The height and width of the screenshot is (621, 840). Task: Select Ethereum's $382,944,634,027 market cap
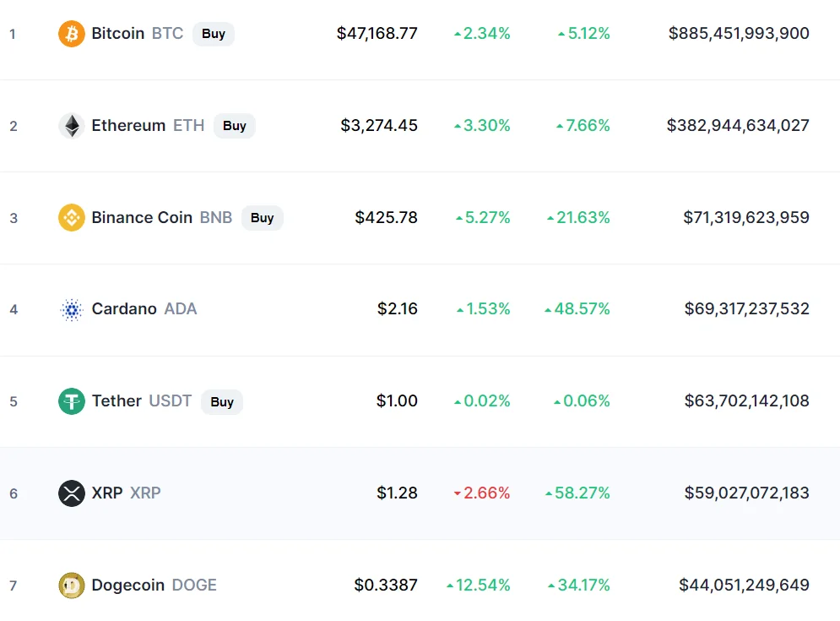pos(738,126)
